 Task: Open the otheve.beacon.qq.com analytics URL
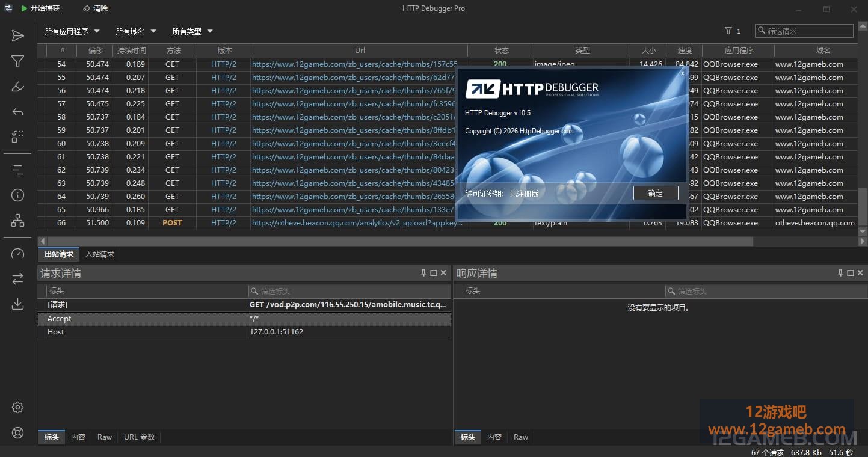(358, 223)
